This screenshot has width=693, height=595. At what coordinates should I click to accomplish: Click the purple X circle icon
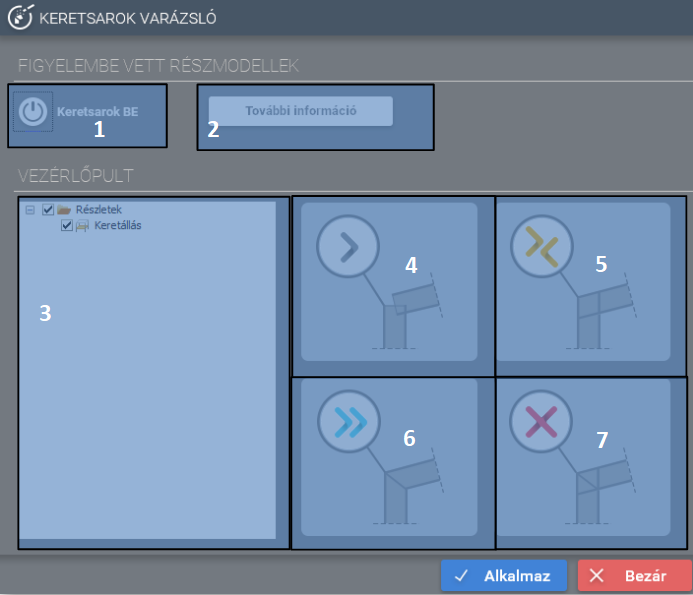pos(541,421)
